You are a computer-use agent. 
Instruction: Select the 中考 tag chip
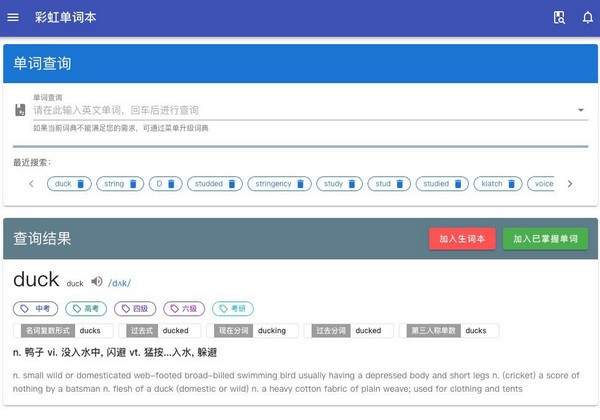tap(36, 309)
